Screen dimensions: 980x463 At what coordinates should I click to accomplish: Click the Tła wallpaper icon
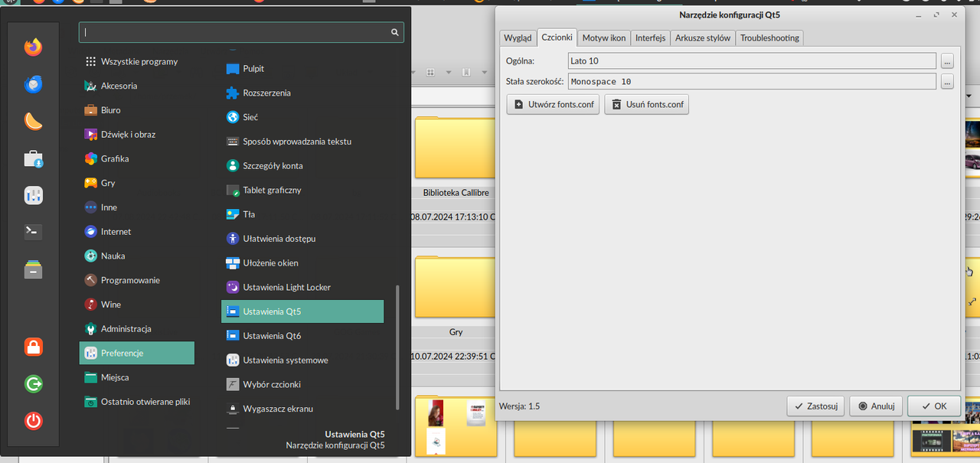[x=233, y=214]
